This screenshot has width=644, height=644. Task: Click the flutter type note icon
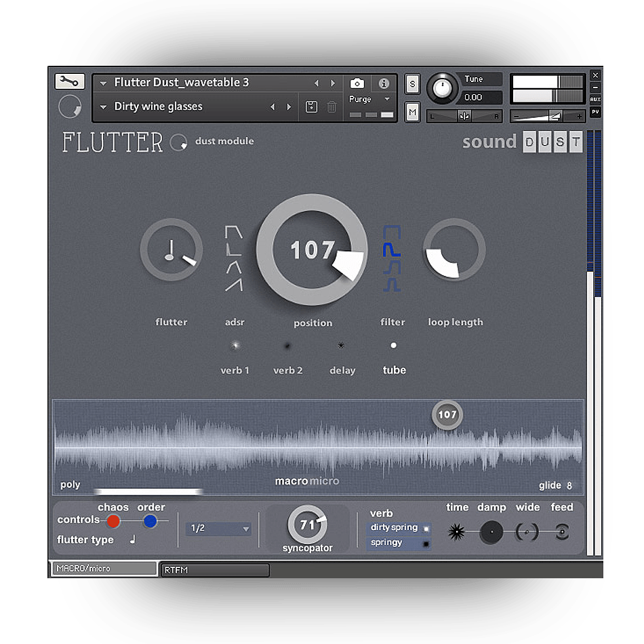[x=132, y=540]
